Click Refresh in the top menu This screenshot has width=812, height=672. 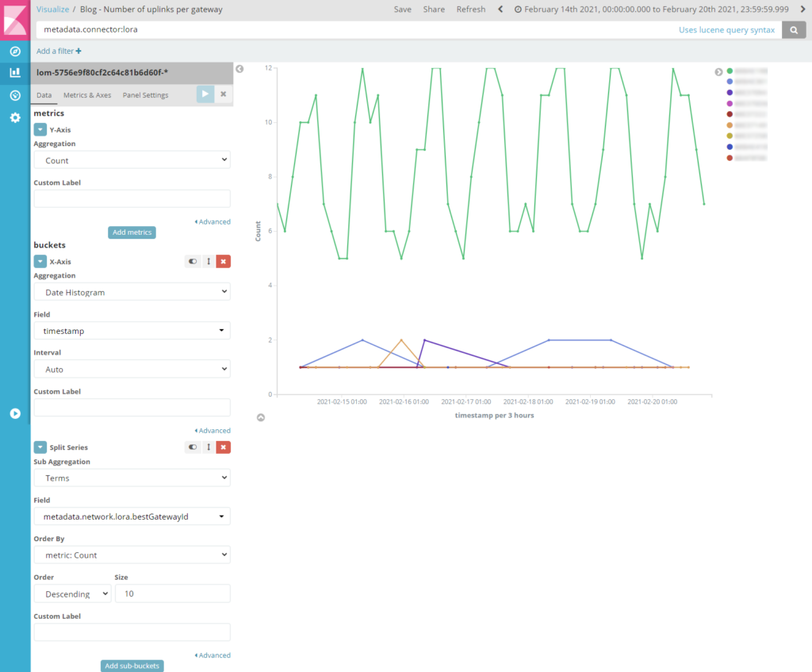(x=471, y=10)
